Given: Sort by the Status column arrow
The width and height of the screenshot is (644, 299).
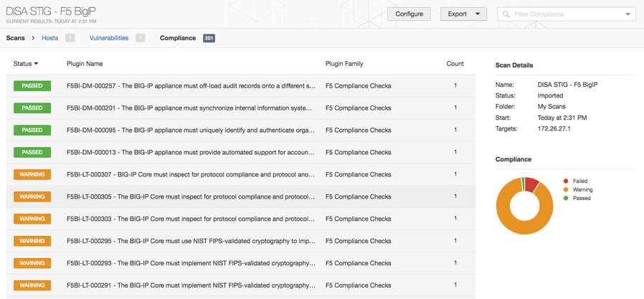Looking at the screenshot, I should (x=36, y=64).
